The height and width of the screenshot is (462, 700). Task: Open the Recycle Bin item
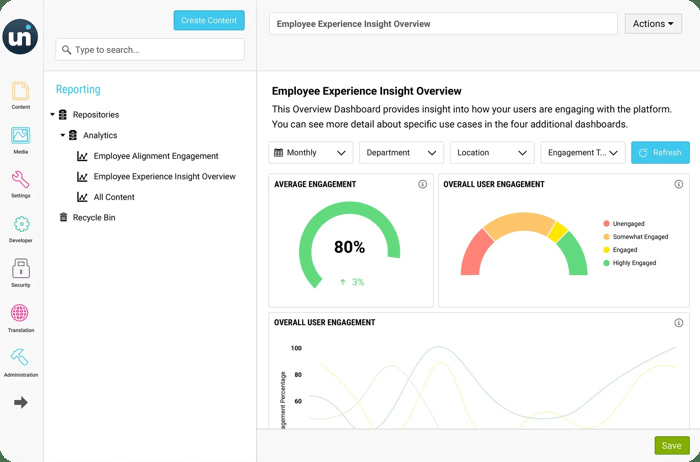[x=94, y=217]
